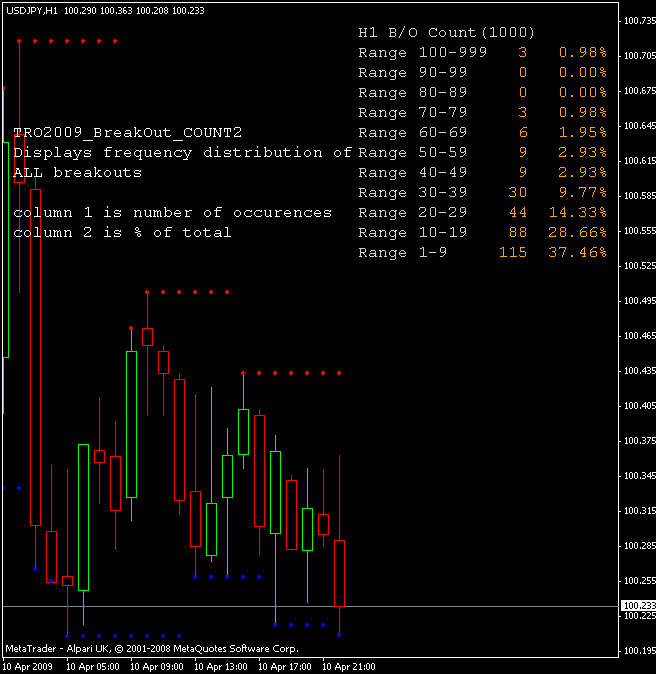Select the 10 Apr 21:00 time label

click(x=349, y=666)
